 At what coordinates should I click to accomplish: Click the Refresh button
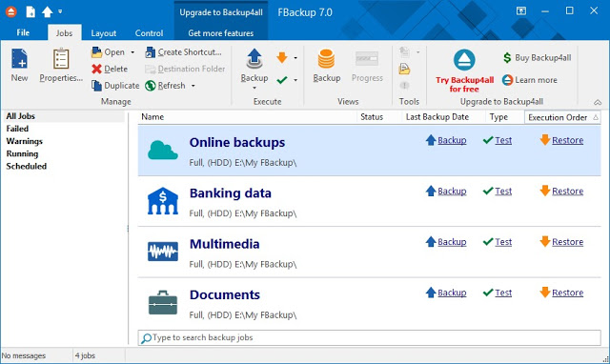pyautogui.click(x=166, y=86)
